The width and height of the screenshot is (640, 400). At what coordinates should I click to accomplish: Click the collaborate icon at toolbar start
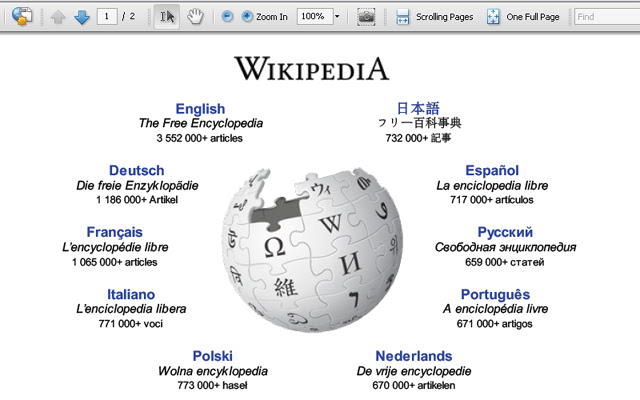point(21,17)
